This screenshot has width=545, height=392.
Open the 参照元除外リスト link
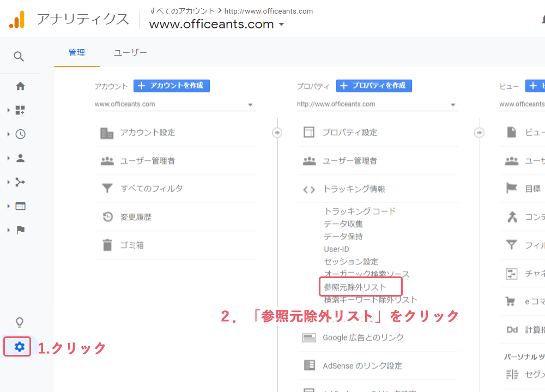355,287
